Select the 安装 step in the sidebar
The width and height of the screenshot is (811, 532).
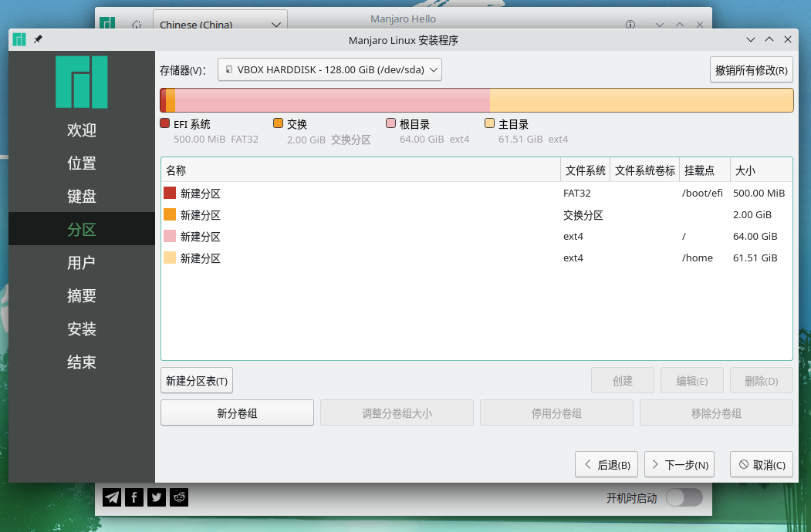(x=82, y=328)
